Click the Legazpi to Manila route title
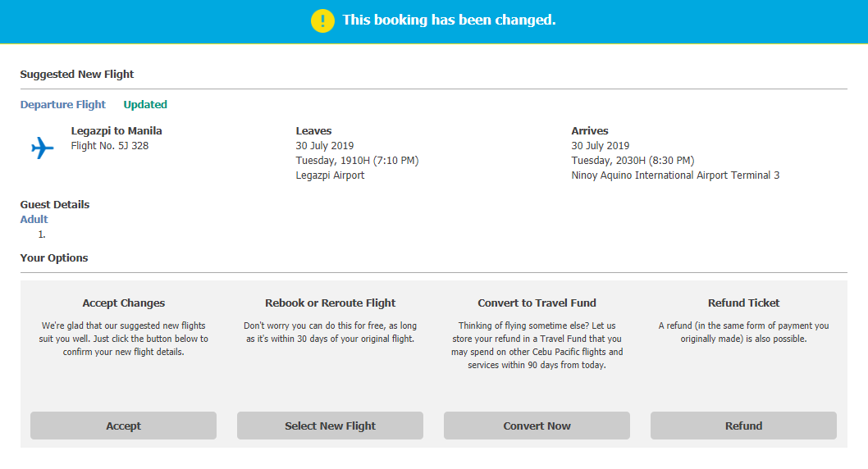The height and width of the screenshot is (469, 868). [x=116, y=130]
